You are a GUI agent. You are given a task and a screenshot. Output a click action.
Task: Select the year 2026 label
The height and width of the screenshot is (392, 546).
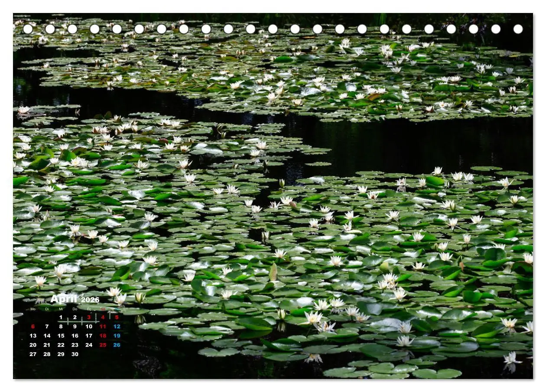[90, 300]
